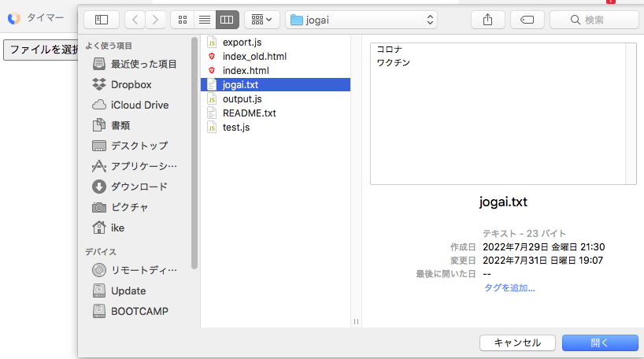Open the jogai folder path popup
The image size is (644, 359).
pos(361,20)
